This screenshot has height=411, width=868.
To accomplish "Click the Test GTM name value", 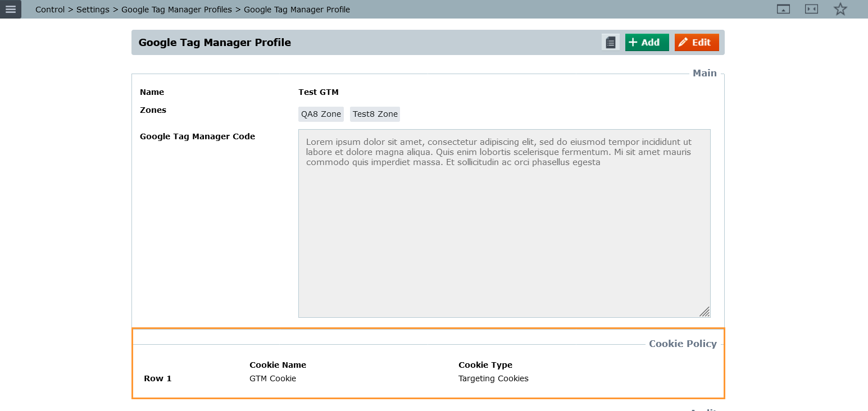I will (x=319, y=92).
